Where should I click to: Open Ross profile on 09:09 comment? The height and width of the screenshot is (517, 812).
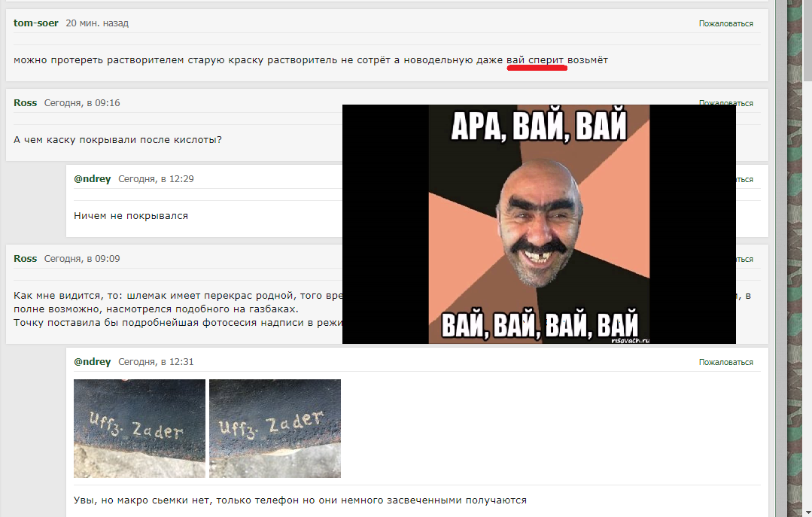26,259
